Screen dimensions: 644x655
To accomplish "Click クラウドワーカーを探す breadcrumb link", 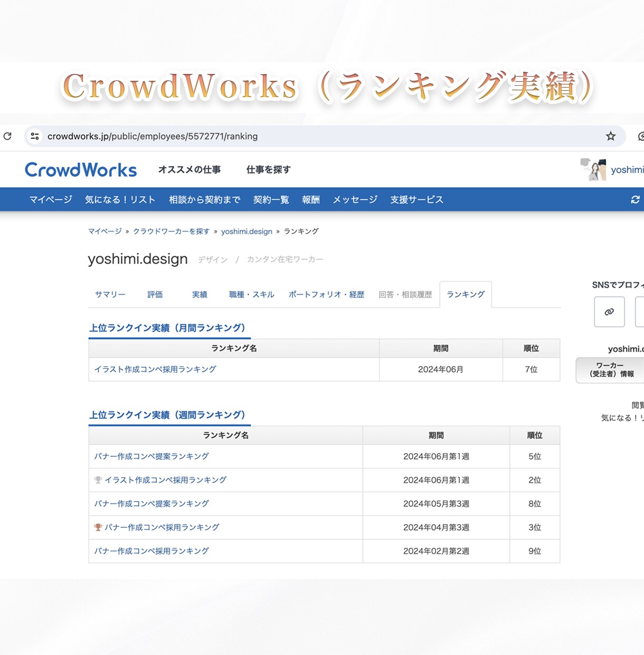I will click(x=172, y=231).
